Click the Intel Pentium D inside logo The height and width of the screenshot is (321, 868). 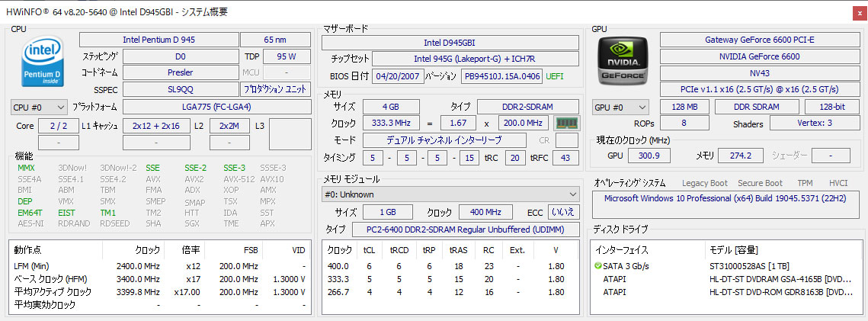[x=43, y=60]
